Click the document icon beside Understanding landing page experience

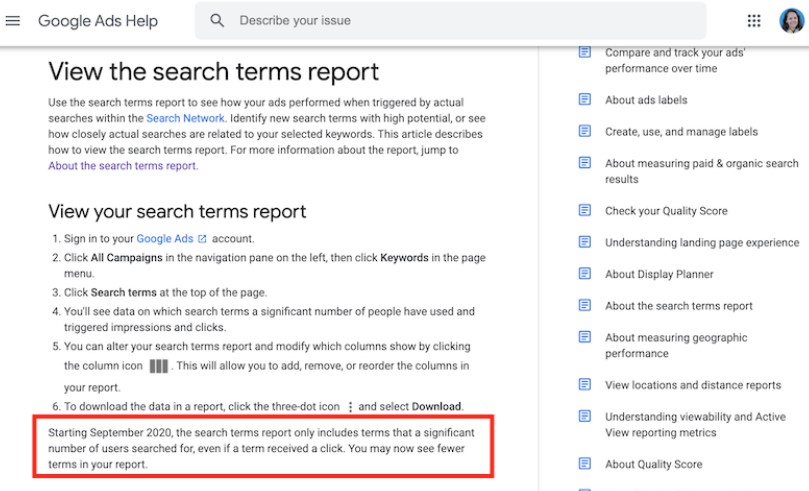[585, 241]
